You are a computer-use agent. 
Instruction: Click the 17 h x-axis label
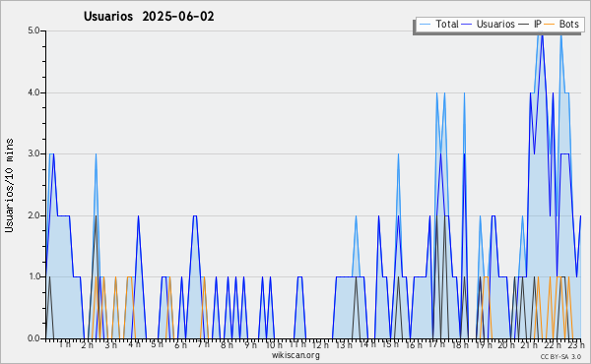[x=436, y=344]
